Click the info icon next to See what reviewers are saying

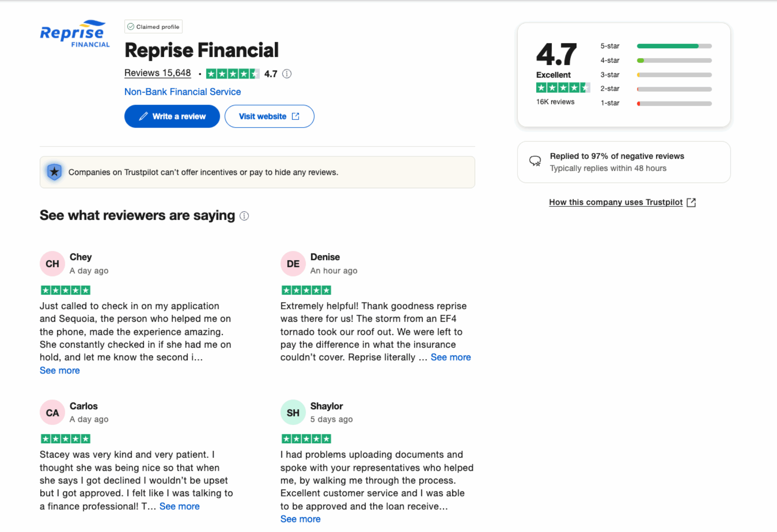coord(244,216)
